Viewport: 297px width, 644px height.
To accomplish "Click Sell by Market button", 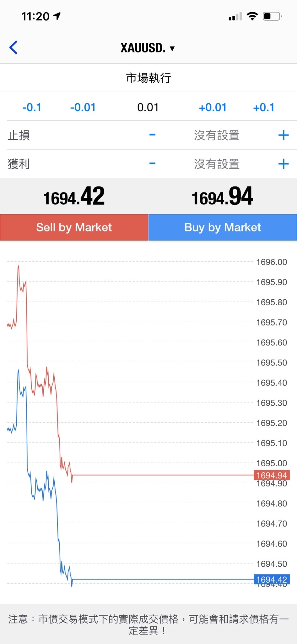I will (x=74, y=227).
